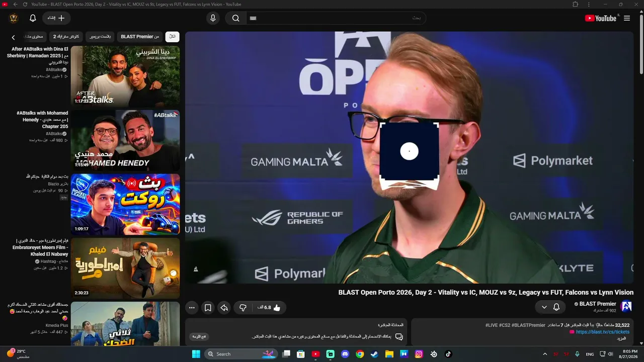
Task: Click the taskbar Search box
Action: 241,354
